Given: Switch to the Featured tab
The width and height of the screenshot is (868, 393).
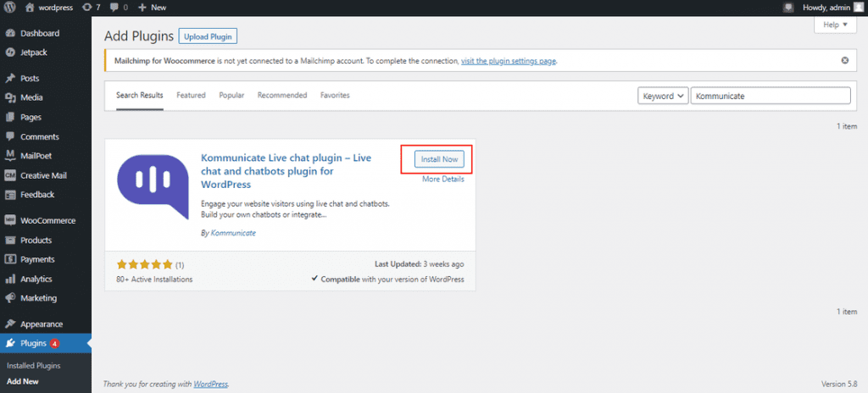Looking at the screenshot, I should (191, 95).
